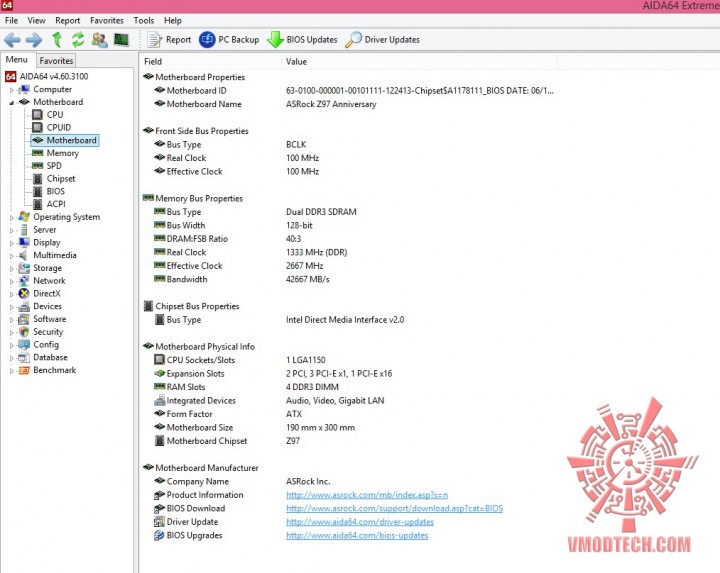Open the aida64 bios-updates link
This screenshot has height=573, width=720.
(357, 535)
